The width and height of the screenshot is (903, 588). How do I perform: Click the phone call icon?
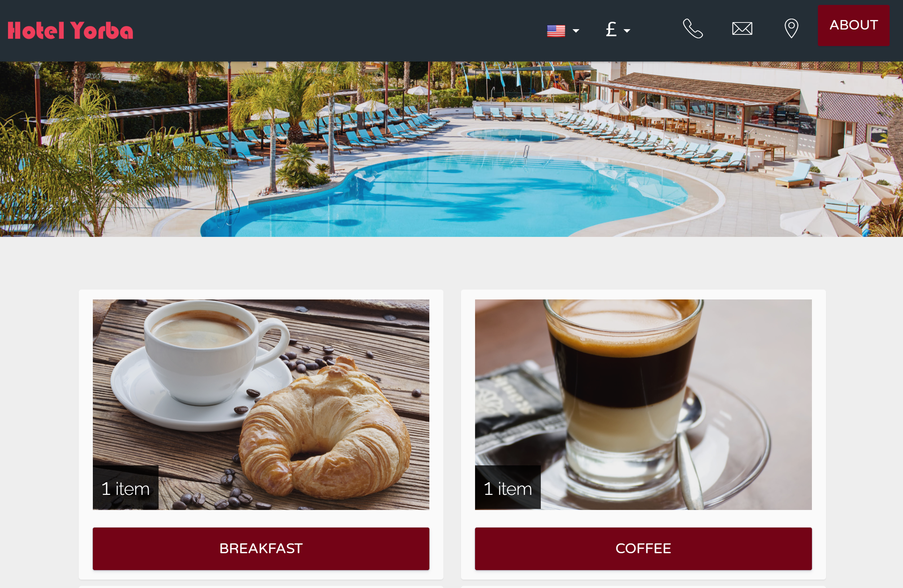point(693,29)
